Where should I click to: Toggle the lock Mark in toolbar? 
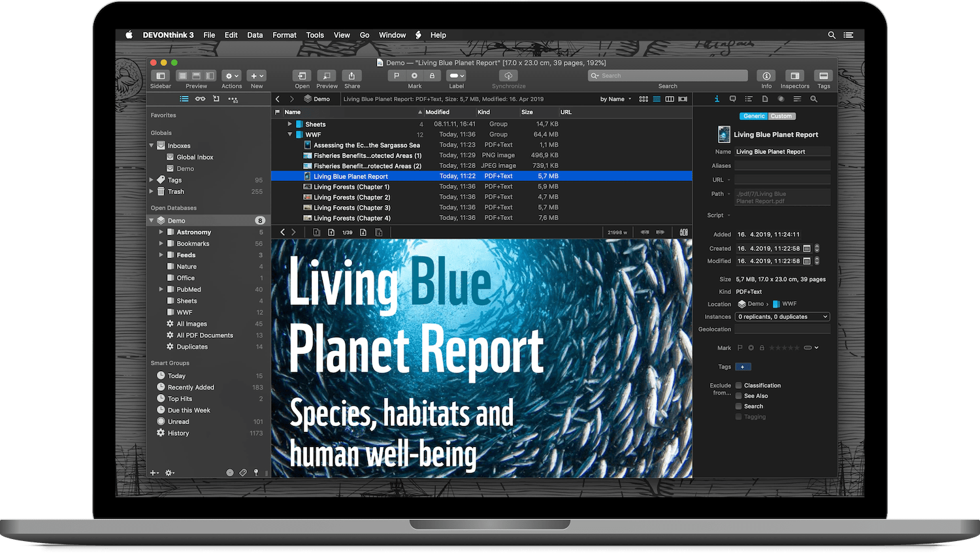(x=432, y=76)
